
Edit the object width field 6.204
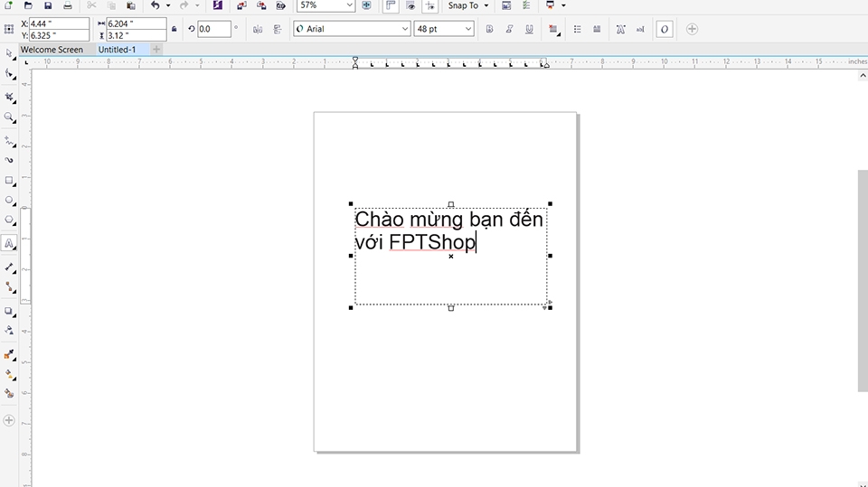[x=137, y=23]
